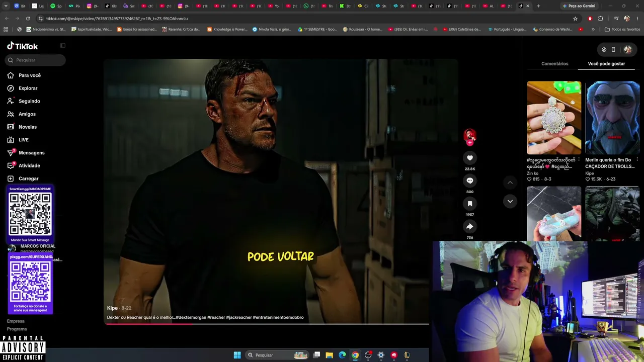Go to the next video with down chevron
This screenshot has height=362, width=644.
(510, 201)
